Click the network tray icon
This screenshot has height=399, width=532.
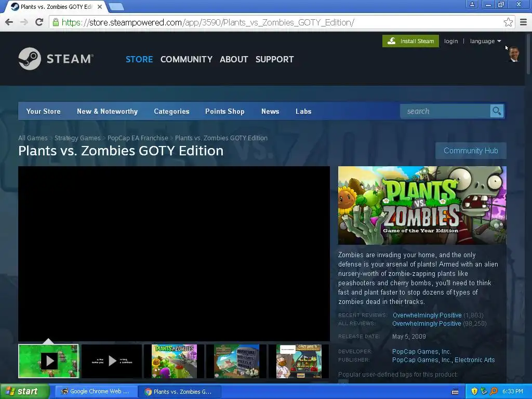pos(484,391)
